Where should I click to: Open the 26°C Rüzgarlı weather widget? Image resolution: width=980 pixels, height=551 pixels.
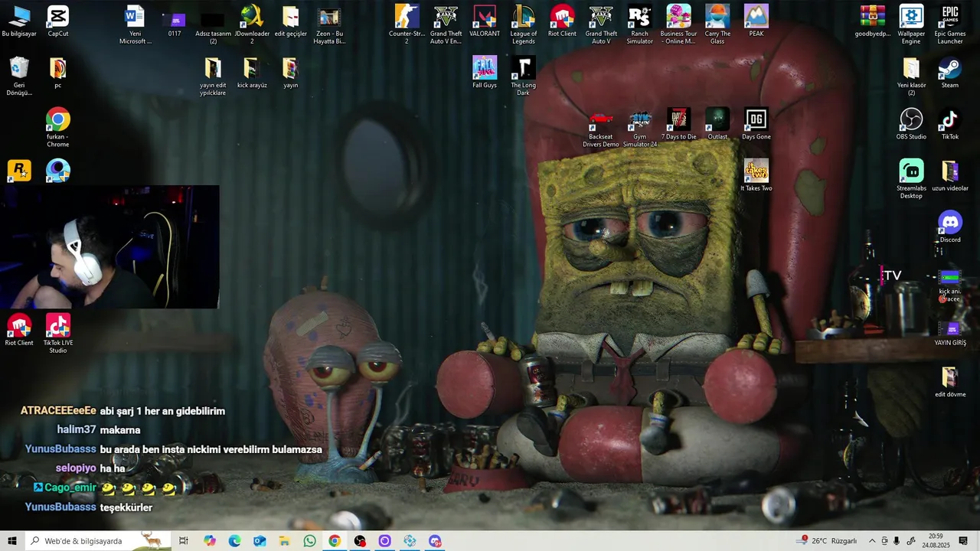[x=827, y=541]
